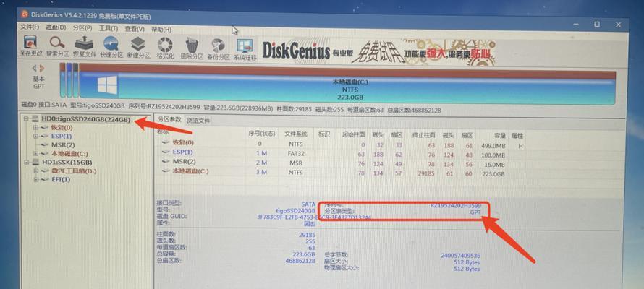
Task: Click the 序号(状态) column header
Action: (262, 134)
